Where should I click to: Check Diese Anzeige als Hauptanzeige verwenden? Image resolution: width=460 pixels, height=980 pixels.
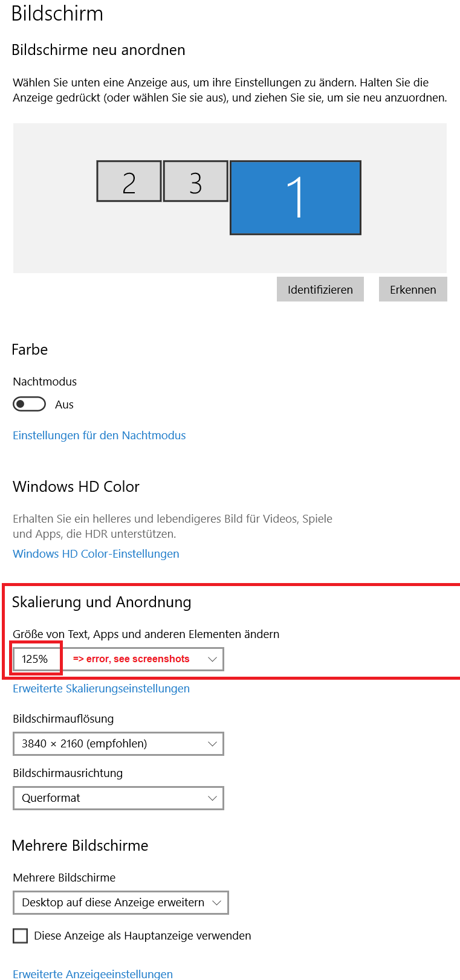coord(21,936)
